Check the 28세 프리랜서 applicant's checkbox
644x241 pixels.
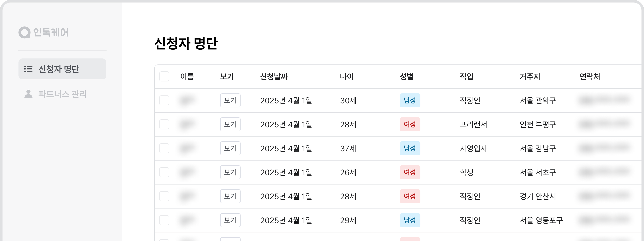[164, 124]
